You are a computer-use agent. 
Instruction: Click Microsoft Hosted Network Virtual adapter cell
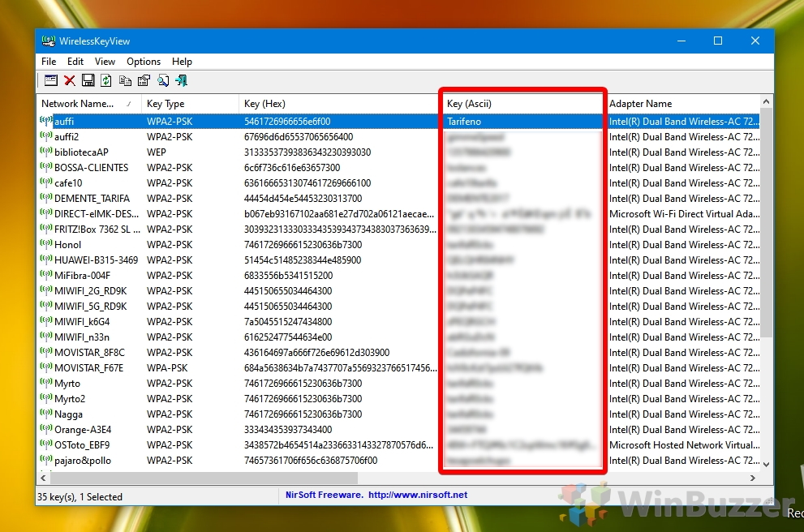(x=685, y=445)
